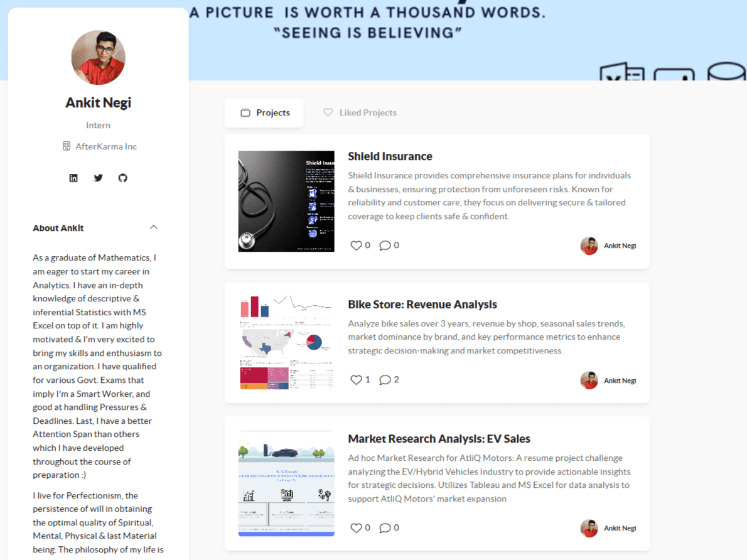The width and height of the screenshot is (747, 560).
Task: Open Ankit's LinkedIn profile icon
Action: coord(73,178)
